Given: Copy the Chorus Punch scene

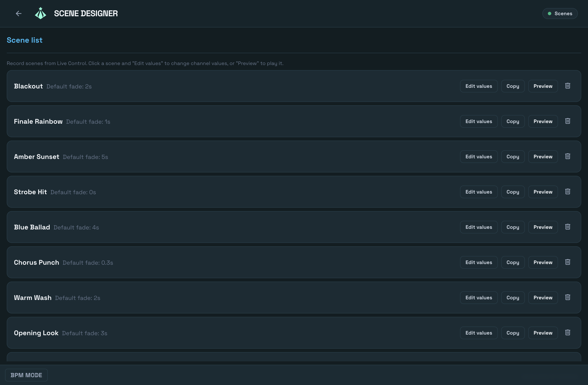Looking at the screenshot, I should pos(513,263).
